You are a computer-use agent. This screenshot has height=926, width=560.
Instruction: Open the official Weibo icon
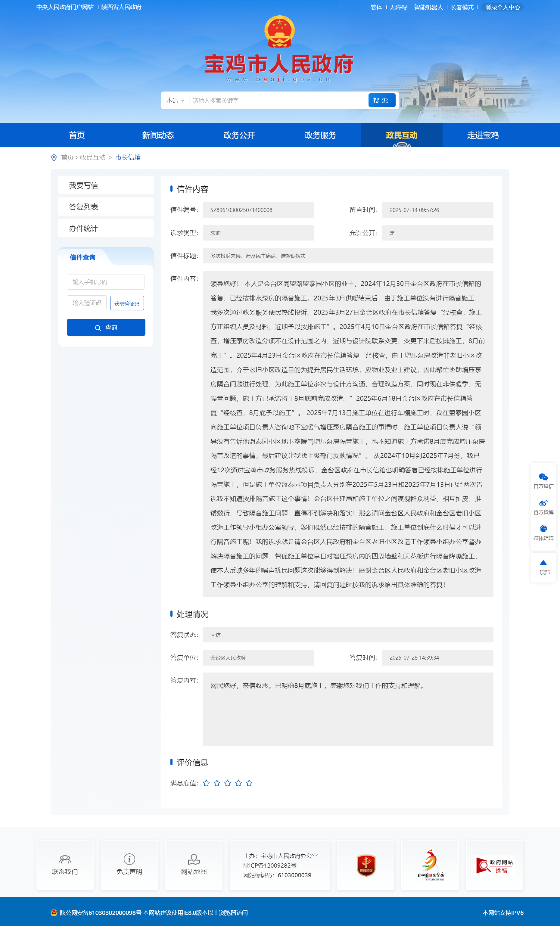tap(543, 503)
